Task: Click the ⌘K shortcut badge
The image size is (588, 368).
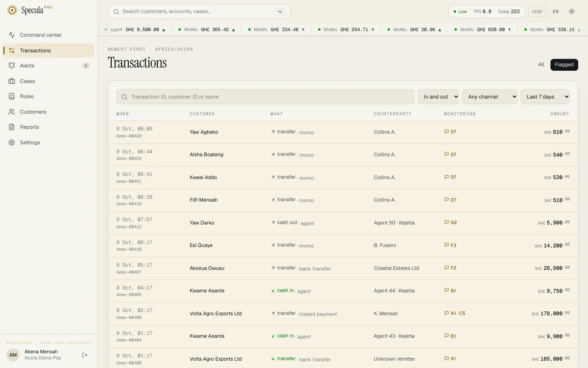Action: [x=280, y=11]
